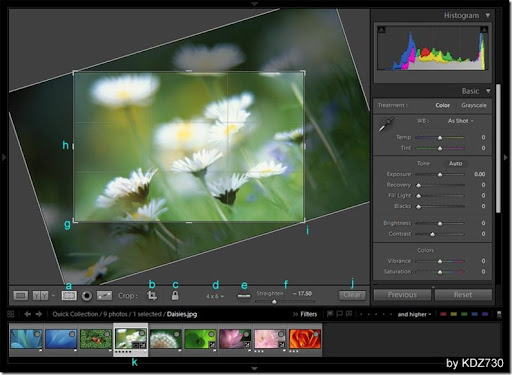The image size is (512, 375).
Task: Open the filmstrip grid view icon
Action: point(11,314)
